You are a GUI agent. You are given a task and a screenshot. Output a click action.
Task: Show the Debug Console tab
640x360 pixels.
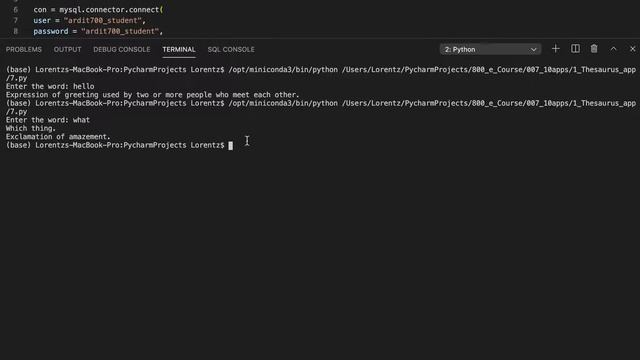(122, 49)
